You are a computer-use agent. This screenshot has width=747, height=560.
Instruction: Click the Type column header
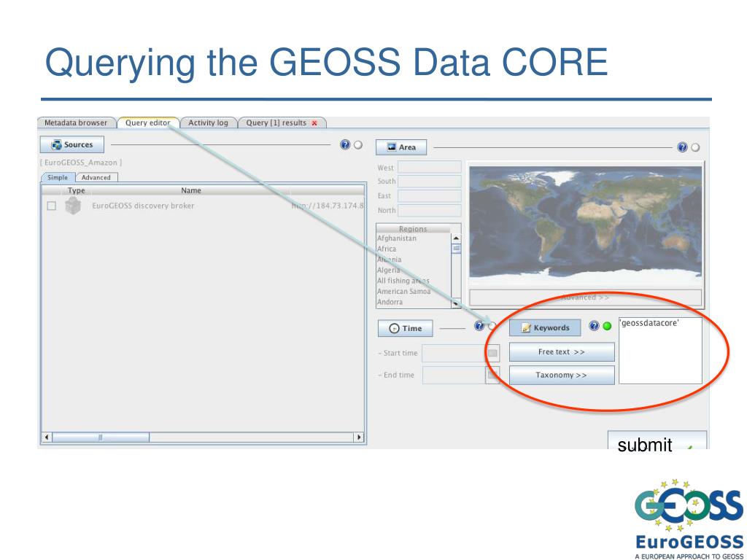pos(76,190)
